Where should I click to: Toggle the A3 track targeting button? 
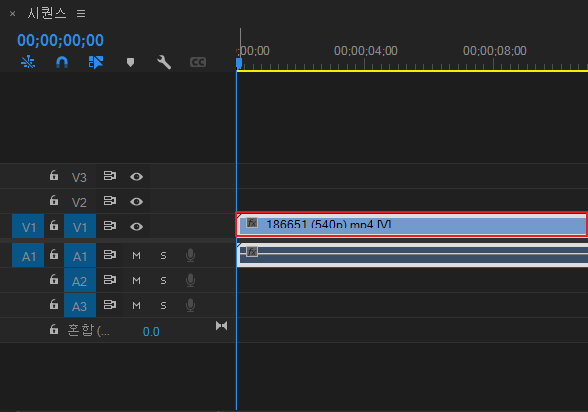(x=80, y=305)
